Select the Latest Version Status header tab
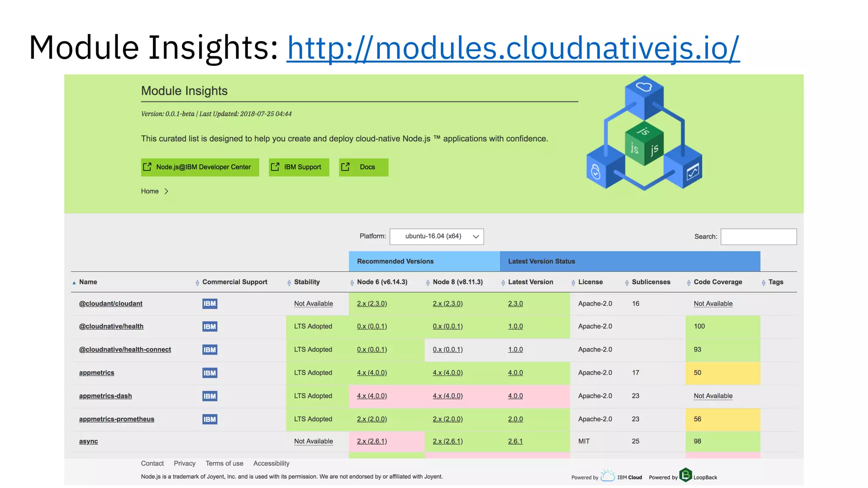The image size is (868, 488). click(x=630, y=261)
